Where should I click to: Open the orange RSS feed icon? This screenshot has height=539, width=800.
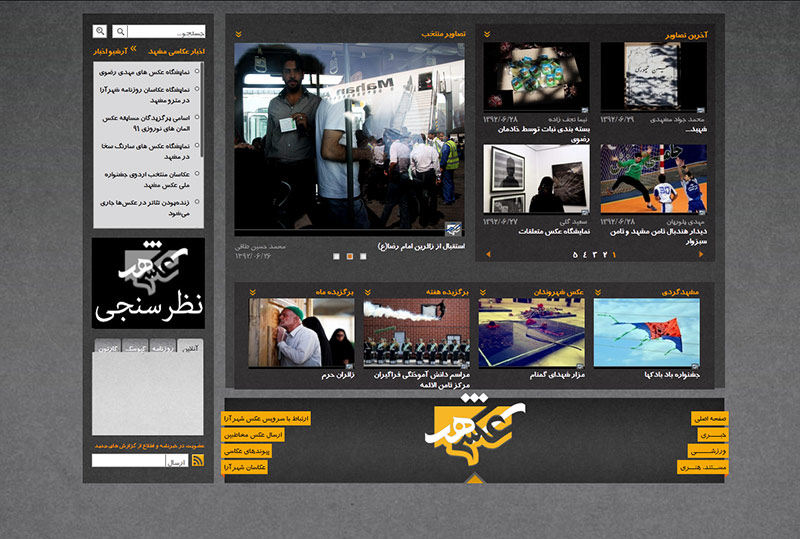click(x=197, y=460)
